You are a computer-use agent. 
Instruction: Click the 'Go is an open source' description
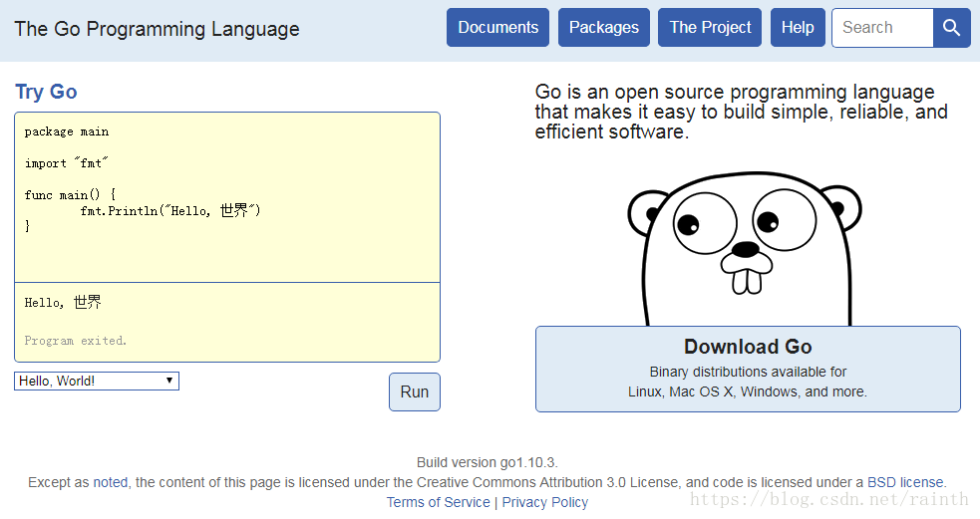click(742, 112)
